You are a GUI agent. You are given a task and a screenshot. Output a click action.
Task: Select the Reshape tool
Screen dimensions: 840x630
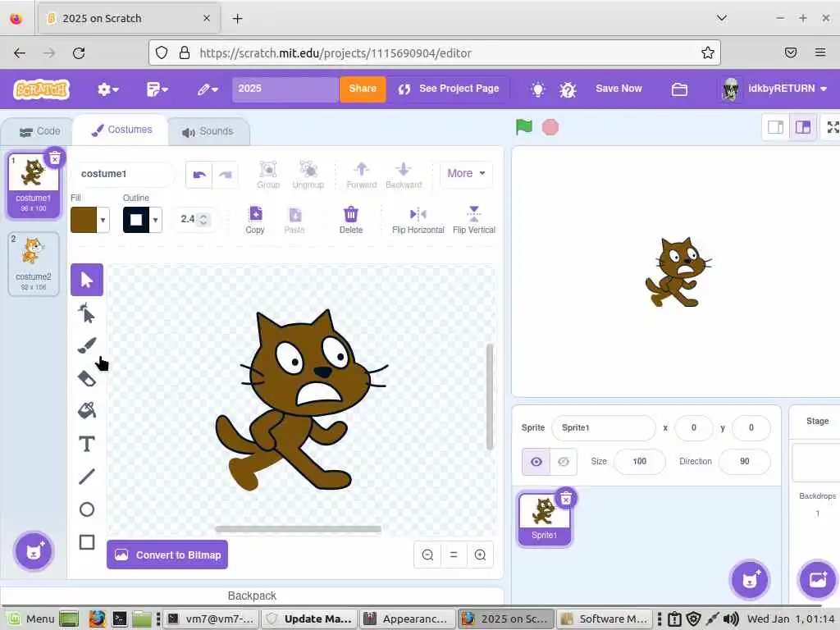click(87, 313)
